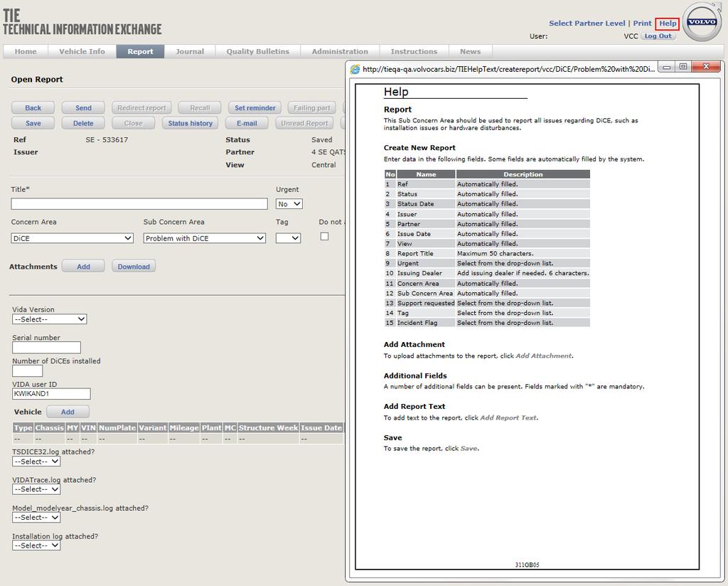Add an attachment with the Attachments Add button
This screenshot has width=728, height=586.
(x=83, y=267)
